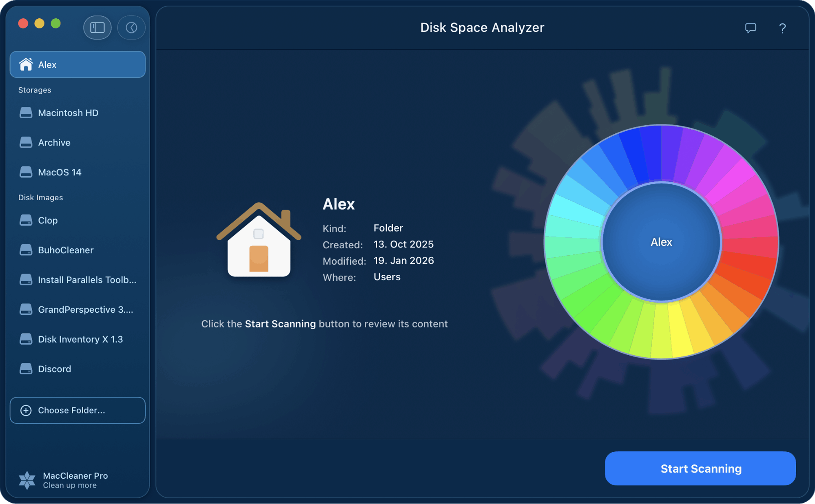Click the Where value Users

click(387, 277)
